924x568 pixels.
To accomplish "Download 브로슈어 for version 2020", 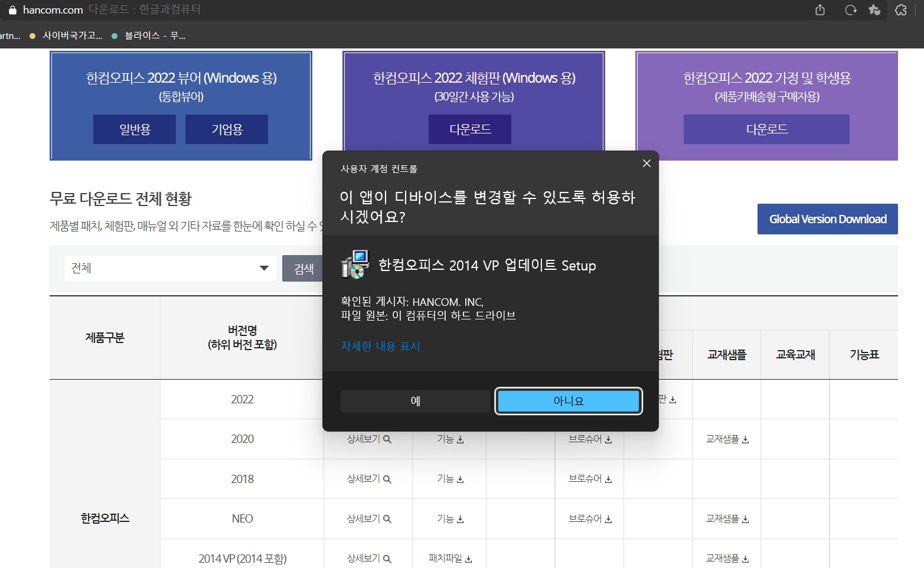I will tap(590, 439).
